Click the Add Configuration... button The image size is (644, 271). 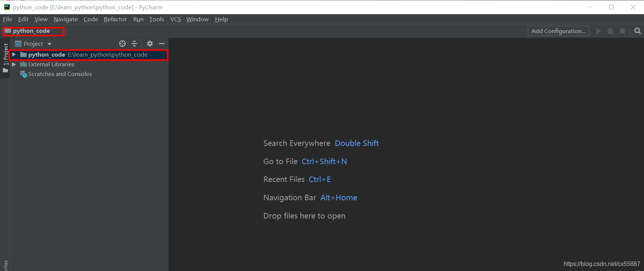tap(558, 31)
